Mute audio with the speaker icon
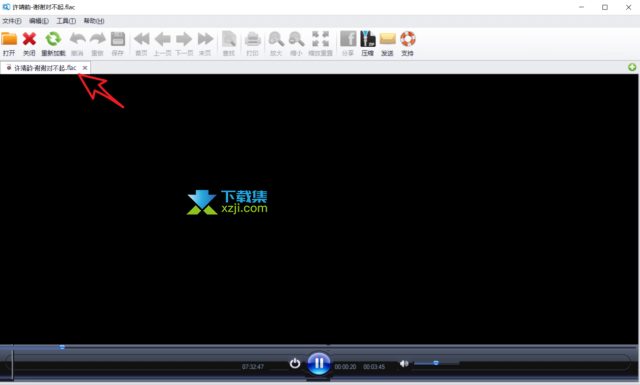 404,363
